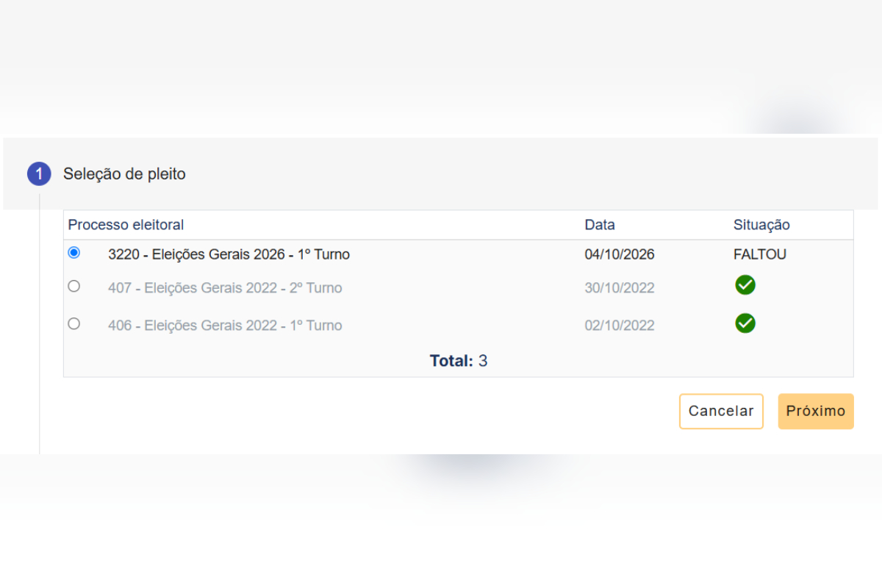Click the 406 - Eleições Gerais 2022 row text
Image resolution: width=882 pixels, height=588 pixels.
coord(225,326)
